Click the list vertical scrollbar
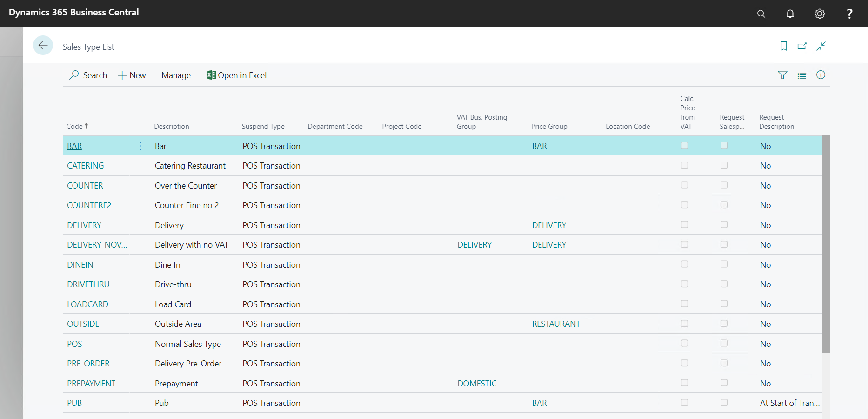The width and height of the screenshot is (868, 419). (x=826, y=244)
